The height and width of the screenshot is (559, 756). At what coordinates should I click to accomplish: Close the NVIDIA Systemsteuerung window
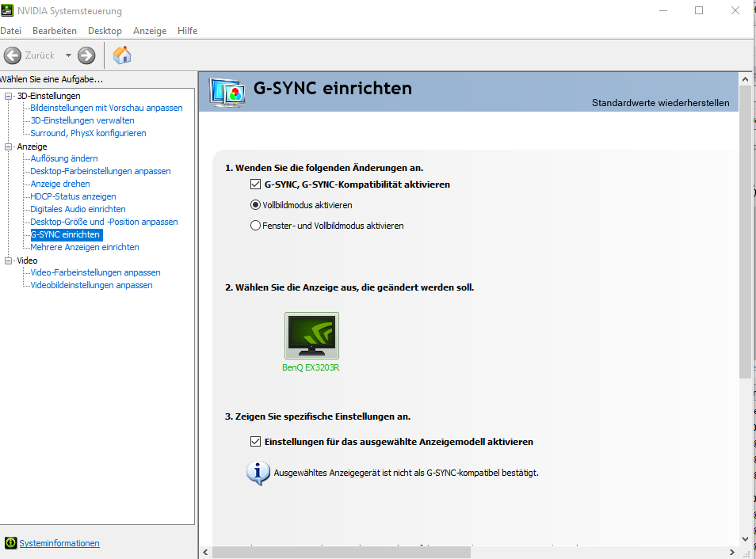coord(735,10)
